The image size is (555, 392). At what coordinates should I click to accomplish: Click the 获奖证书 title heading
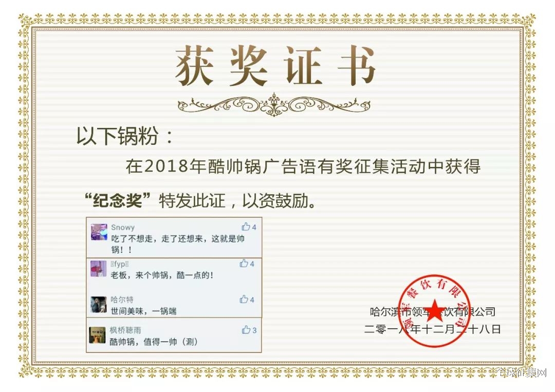275,66
